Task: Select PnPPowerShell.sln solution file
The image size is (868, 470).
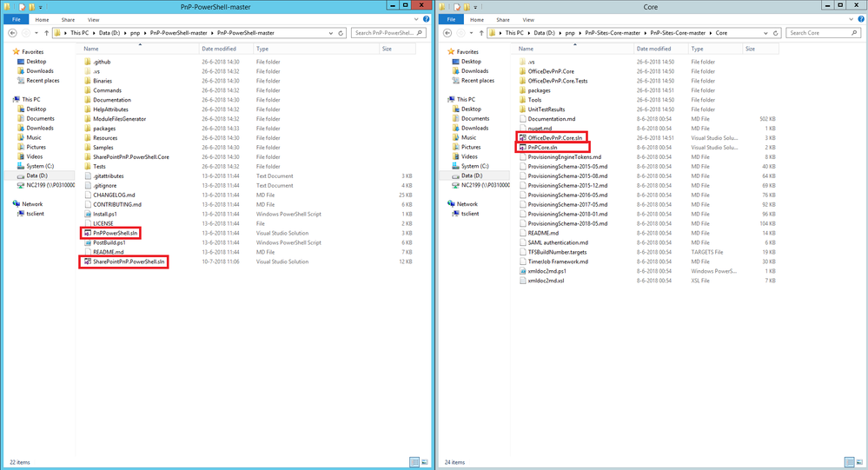Action: pyautogui.click(x=116, y=233)
